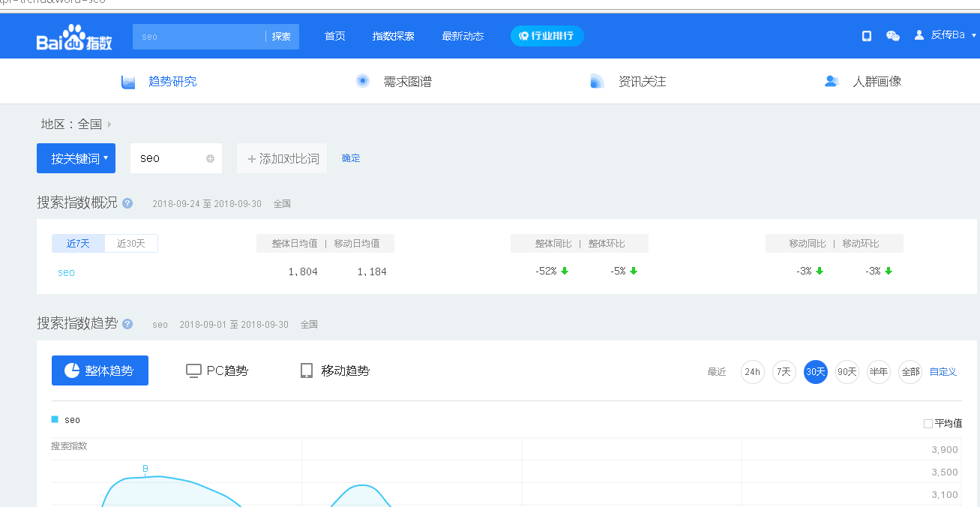Image resolution: width=980 pixels, height=507 pixels.
Task: Select the 24h time range
Action: click(752, 372)
